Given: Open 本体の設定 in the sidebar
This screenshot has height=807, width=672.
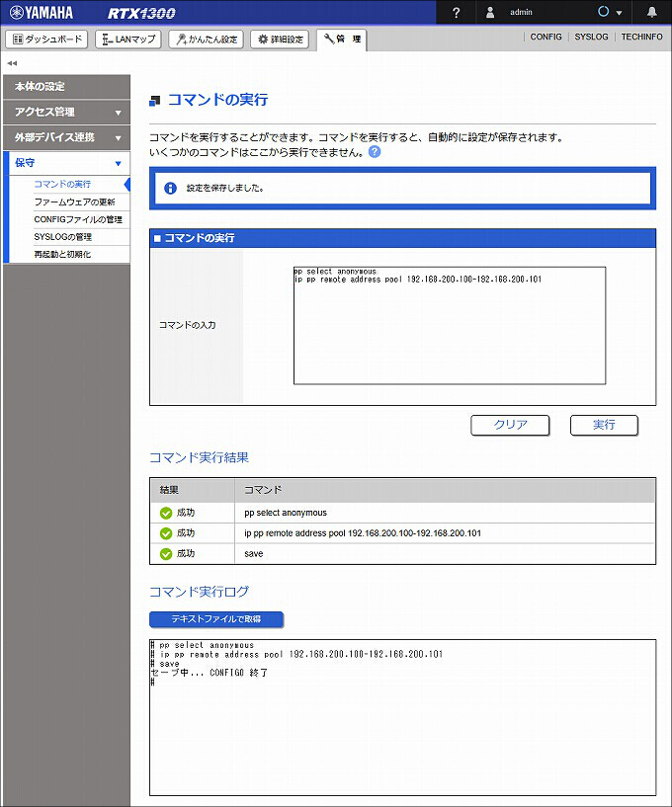Looking at the screenshot, I should point(66,87).
